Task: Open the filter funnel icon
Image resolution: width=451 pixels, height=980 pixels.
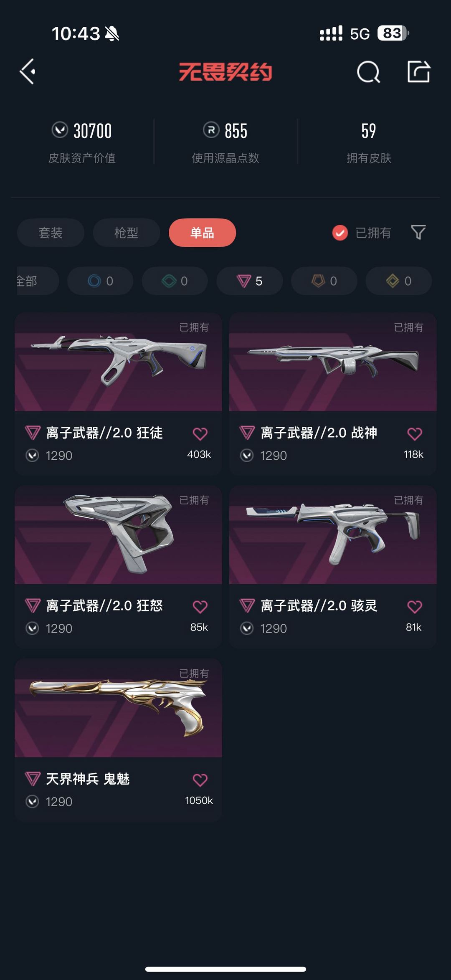Action: (x=418, y=232)
